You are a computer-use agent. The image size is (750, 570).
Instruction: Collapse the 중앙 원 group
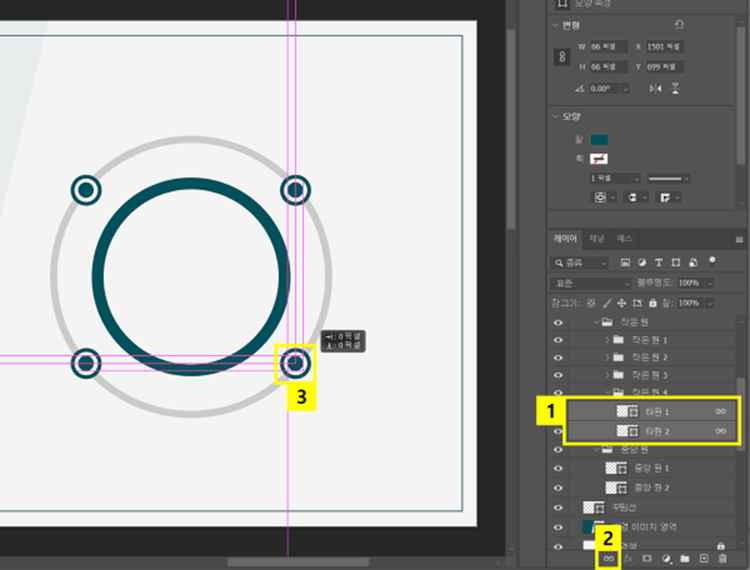pos(596,449)
